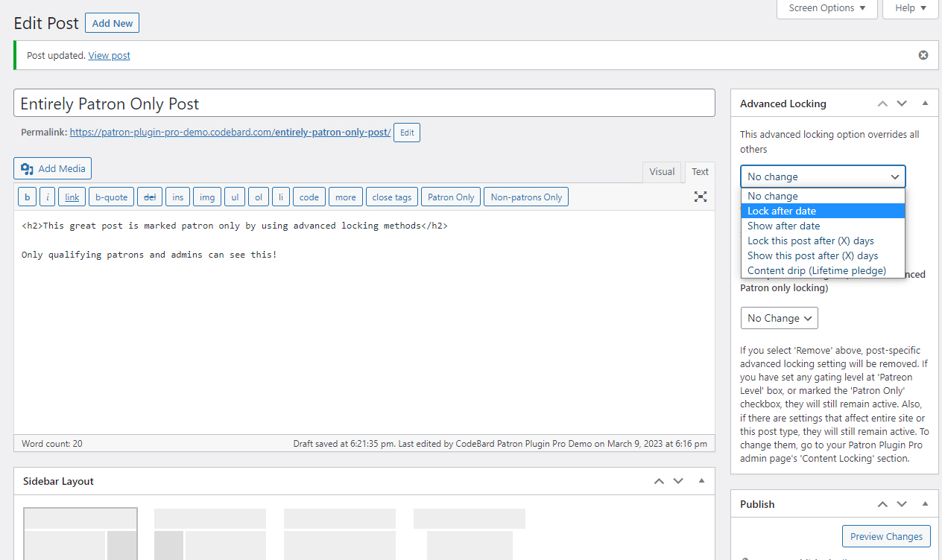Insert ul list tag
Viewport: 942px width, 560px height.
click(235, 197)
